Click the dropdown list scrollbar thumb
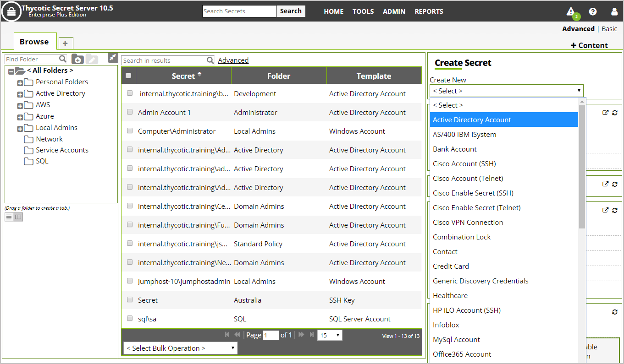 [x=582, y=167]
